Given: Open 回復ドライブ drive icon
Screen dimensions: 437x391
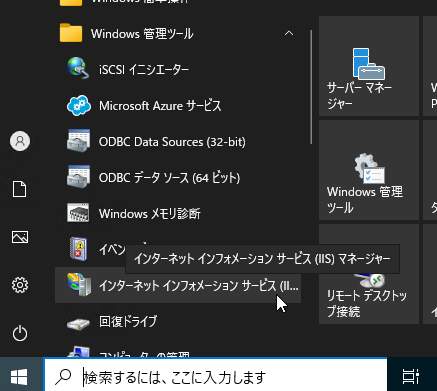Looking at the screenshot, I should (x=78, y=323).
